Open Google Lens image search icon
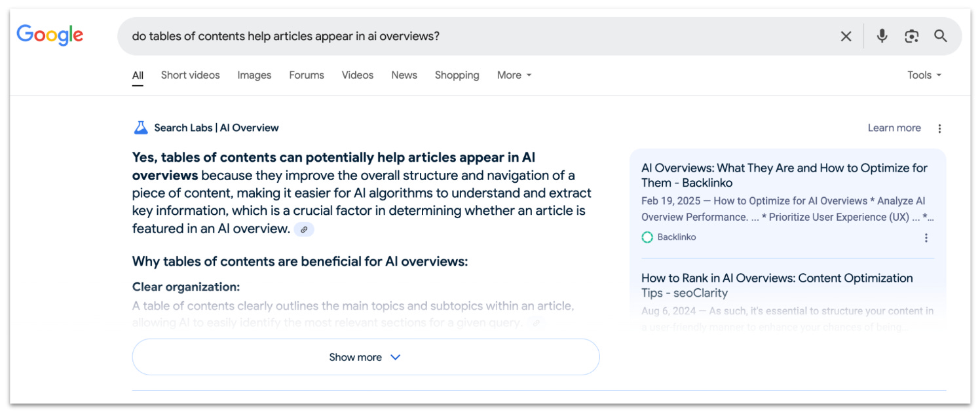980x414 pixels. tap(912, 37)
